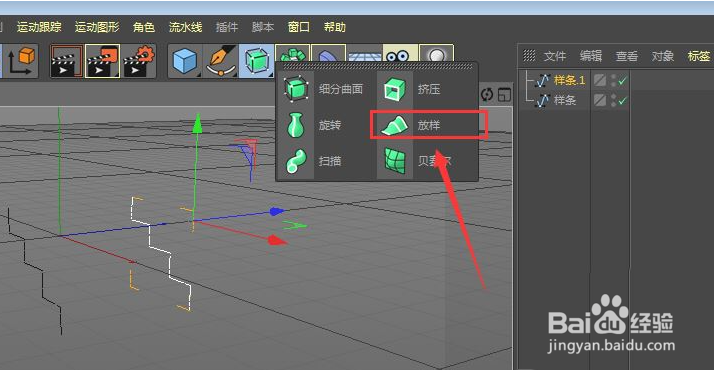Open the 运动跟踪 menu

click(39, 27)
